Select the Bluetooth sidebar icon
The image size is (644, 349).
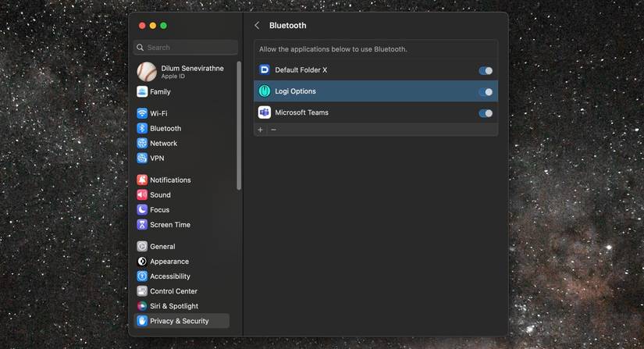pyautogui.click(x=142, y=128)
